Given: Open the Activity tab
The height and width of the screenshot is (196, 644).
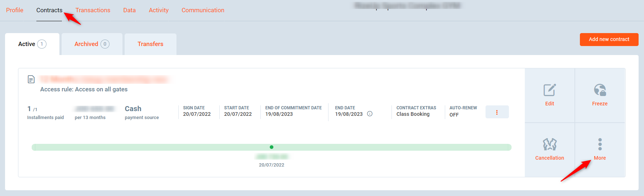Looking at the screenshot, I should point(158,10).
